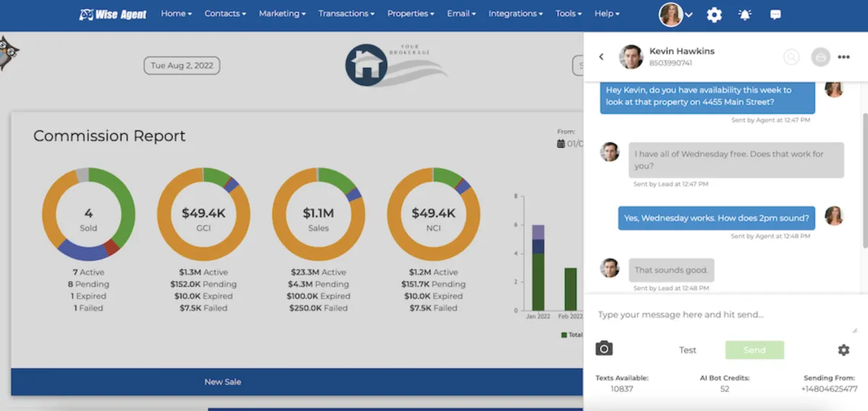Image resolution: width=868 pixels, height=411 pixels.
Task: Click the back arrow beside Kevin Hawkins
Action: (x=601, y=56)
